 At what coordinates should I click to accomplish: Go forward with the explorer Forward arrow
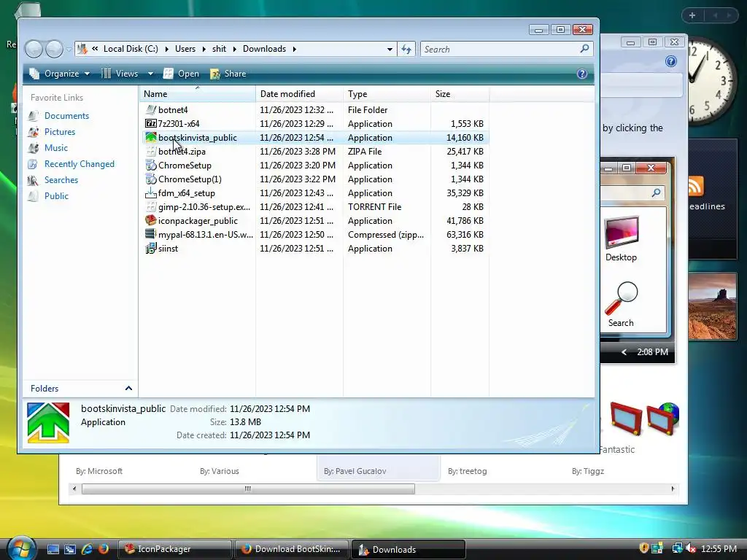54,49
